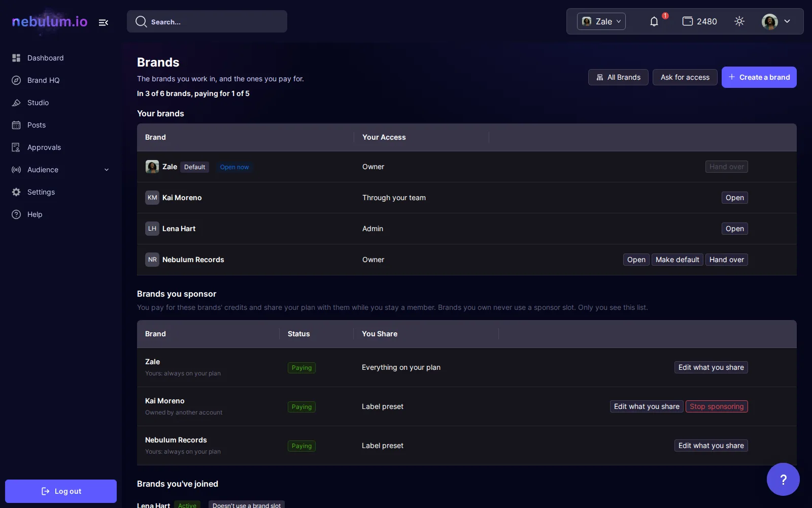Image resolution: width=812 pixels, height=508 pixels.
Task: Click the LH initials badge
Action: (x=152, y=229)
